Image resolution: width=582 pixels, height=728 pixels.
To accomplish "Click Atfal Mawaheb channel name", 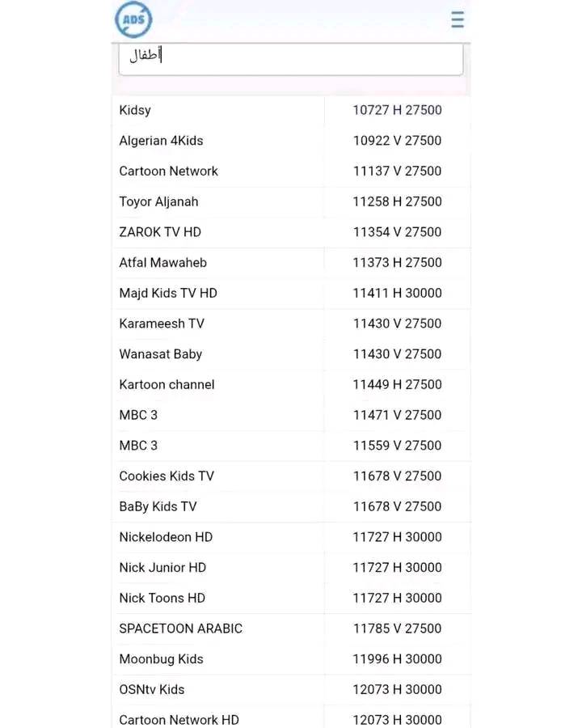I will (162, 263).
